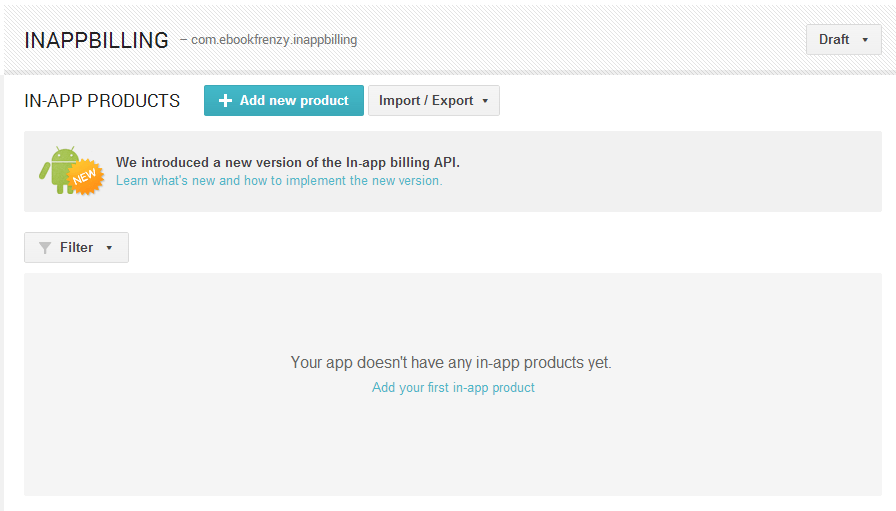Open the Learn what's new link

(279, 181)
